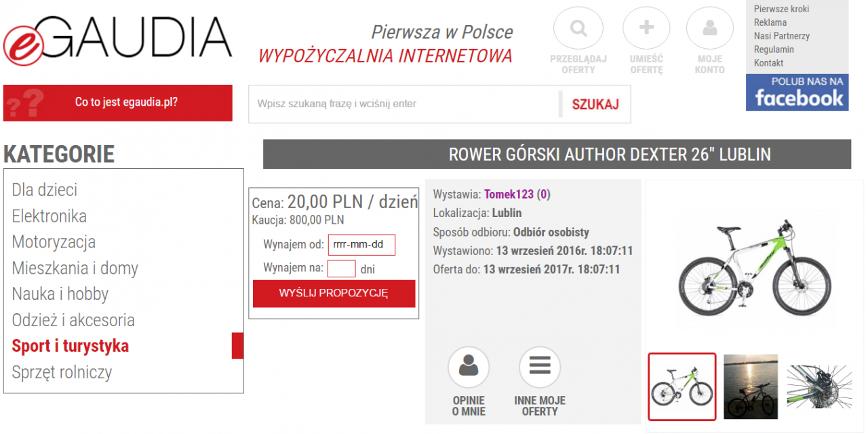
Task: Click the Wynajem na days field
Action: tap(342, 269)
